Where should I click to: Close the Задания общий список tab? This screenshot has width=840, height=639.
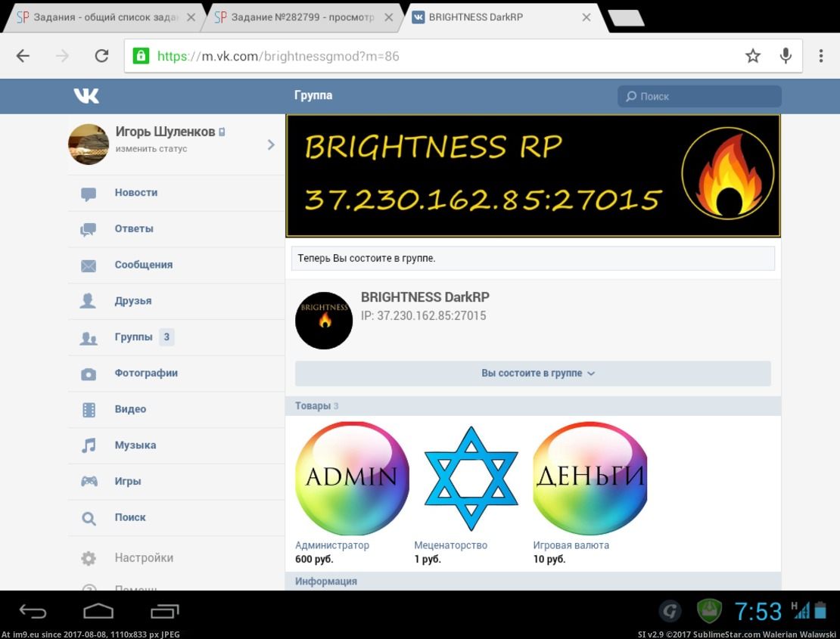click(x=191, y=17)
